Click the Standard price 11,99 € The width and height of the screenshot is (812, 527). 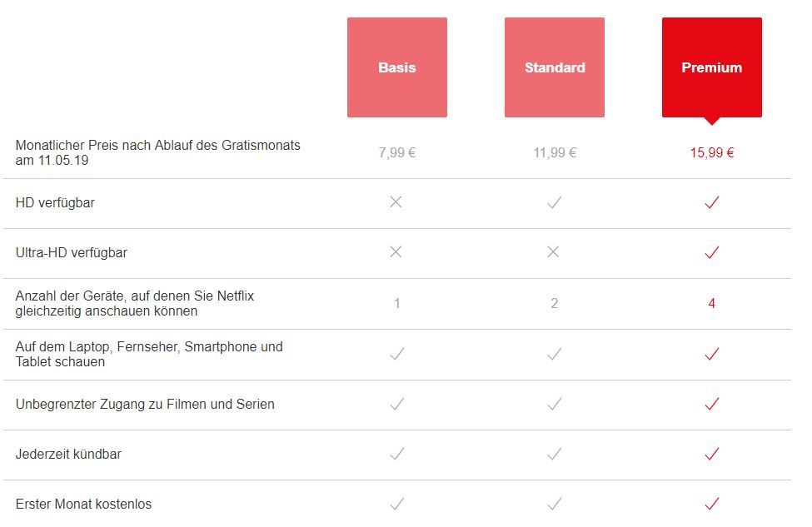click(555, 152)
